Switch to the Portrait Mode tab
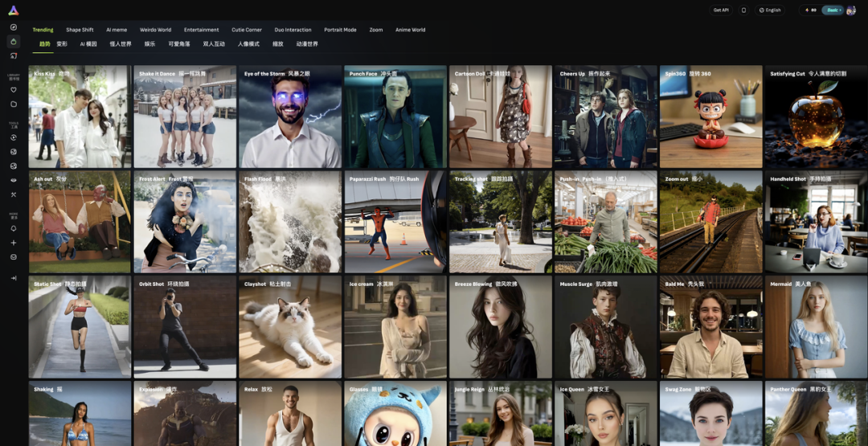This screenshot has height=446, width=868. click(341, 30)
